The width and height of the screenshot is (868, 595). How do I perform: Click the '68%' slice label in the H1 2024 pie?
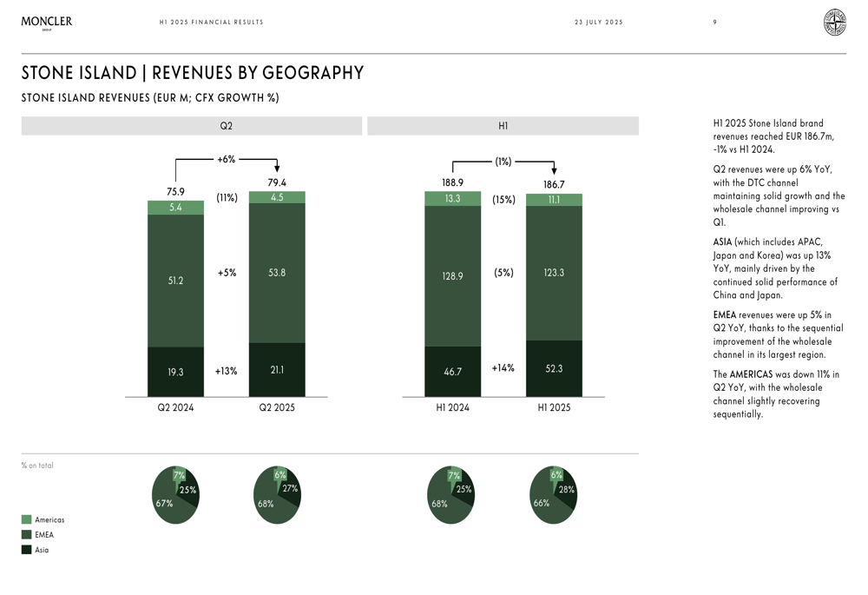[439, 504]
